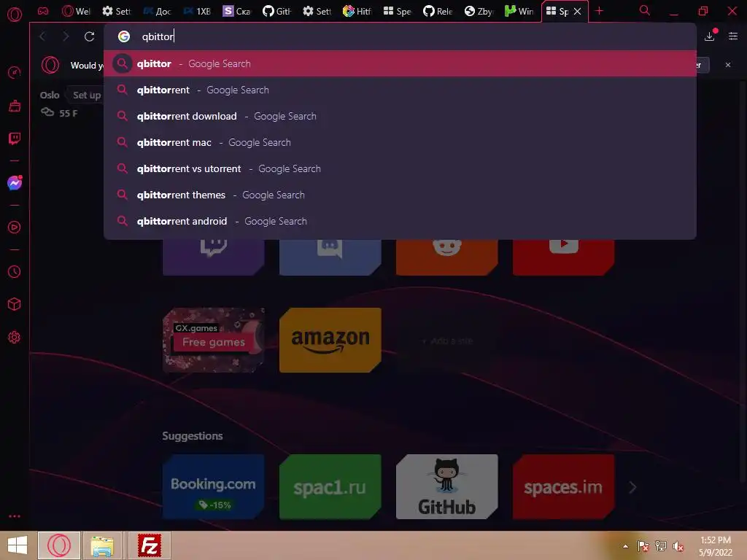Click the sidebar three-dots more icon
747x560 pixels.
point(15,516)
